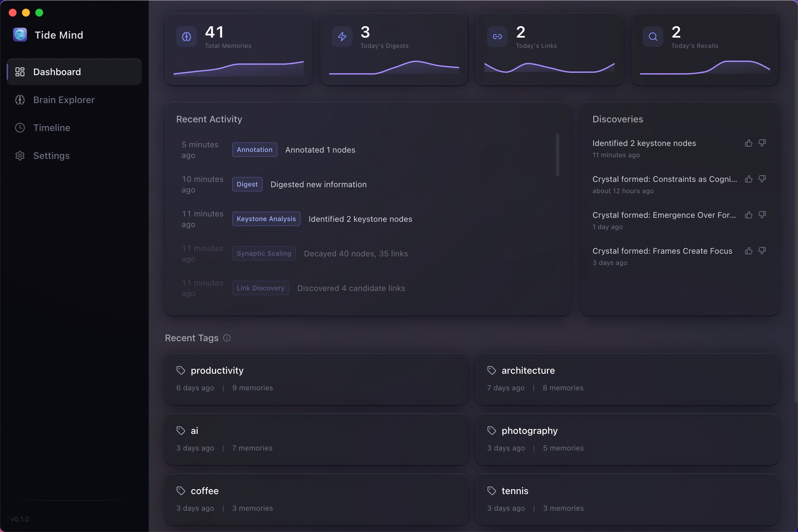The image size is (798, 532).
Task: Open Settings via the gear icon
Action: pyautogui.click(x=19, y=155)
